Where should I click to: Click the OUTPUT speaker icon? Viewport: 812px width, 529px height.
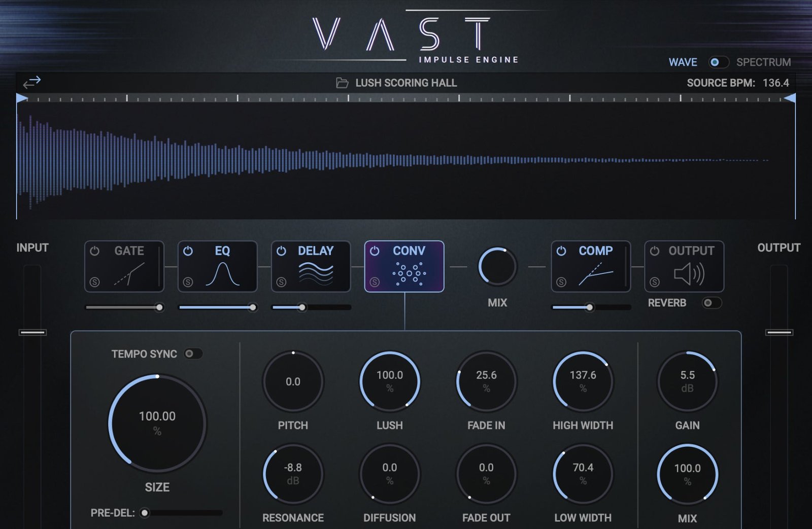click(689, 274)
